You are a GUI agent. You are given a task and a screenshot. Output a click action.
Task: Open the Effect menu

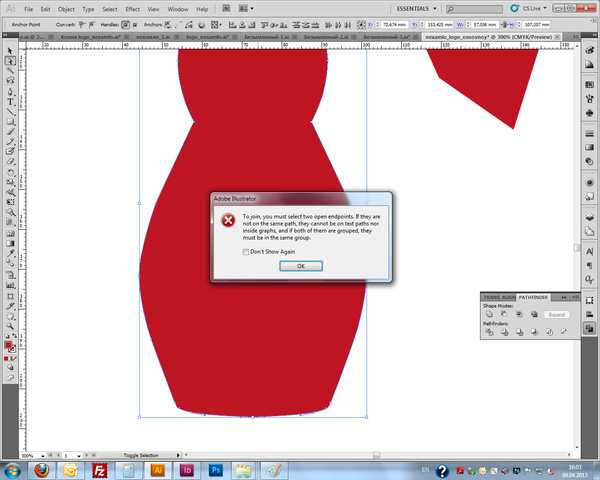point(132,9)
